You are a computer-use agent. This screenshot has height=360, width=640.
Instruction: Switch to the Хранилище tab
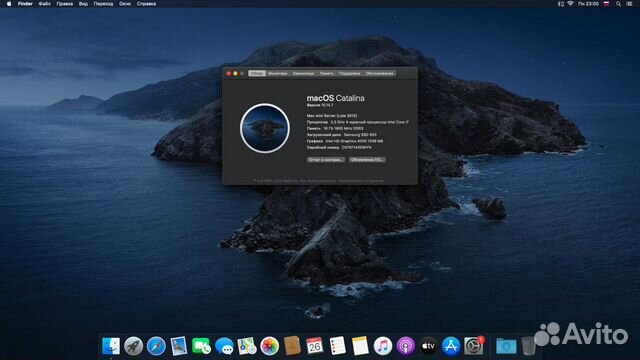303,73
